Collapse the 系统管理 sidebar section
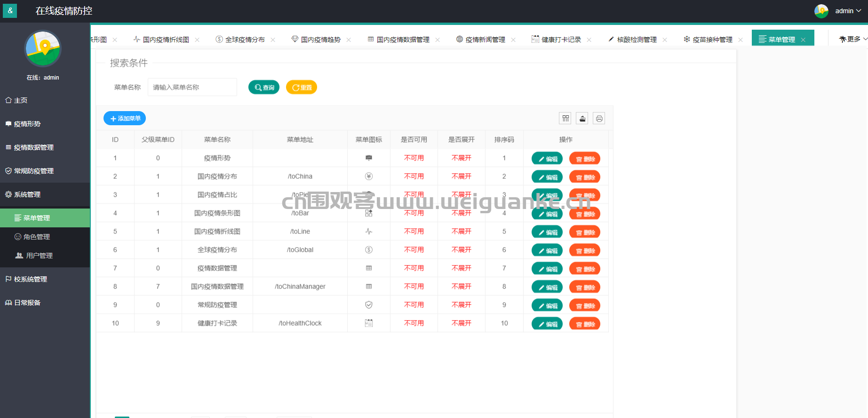 pyautogui.click(x=27, y=194)
